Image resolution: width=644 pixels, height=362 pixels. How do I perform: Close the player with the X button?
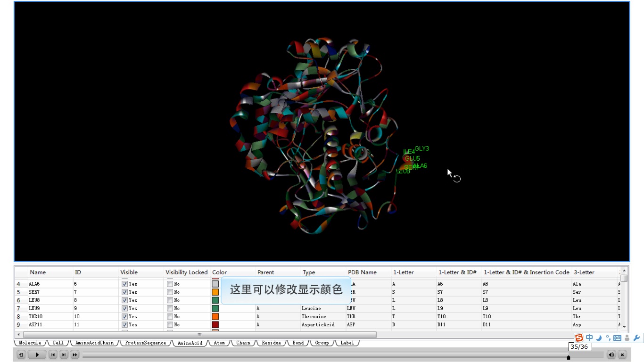coord(622,355)
